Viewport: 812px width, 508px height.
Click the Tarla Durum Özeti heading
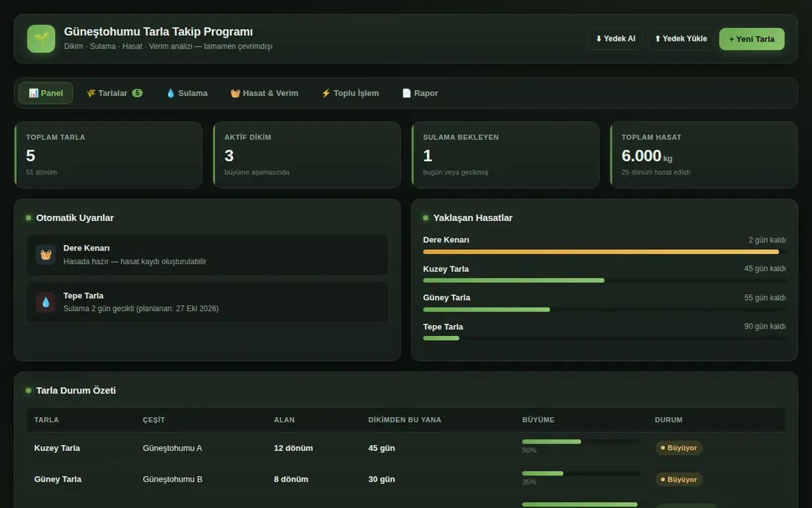[x=76, y=391]
